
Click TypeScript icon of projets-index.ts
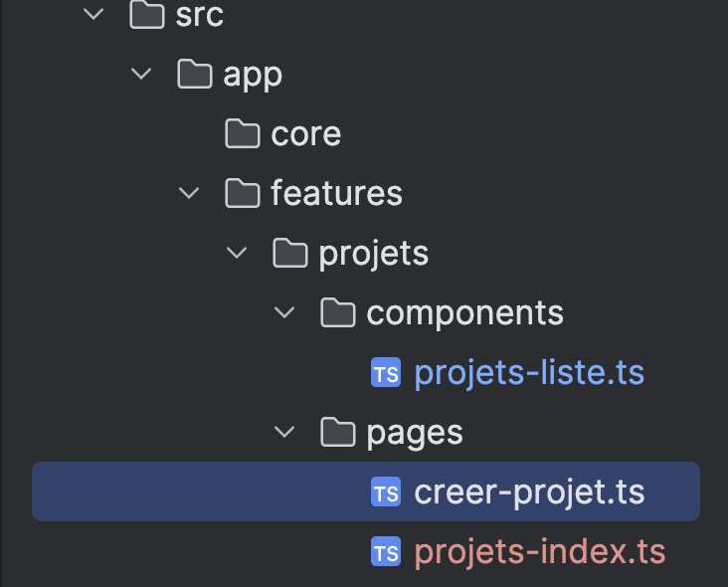click(x=386, y=551)
